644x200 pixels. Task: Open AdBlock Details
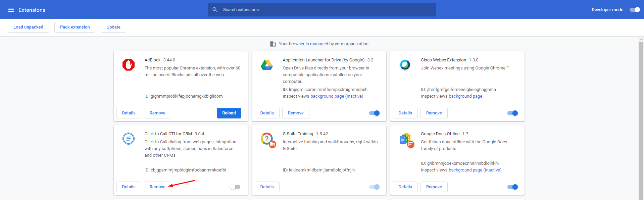tap(129, 113)
